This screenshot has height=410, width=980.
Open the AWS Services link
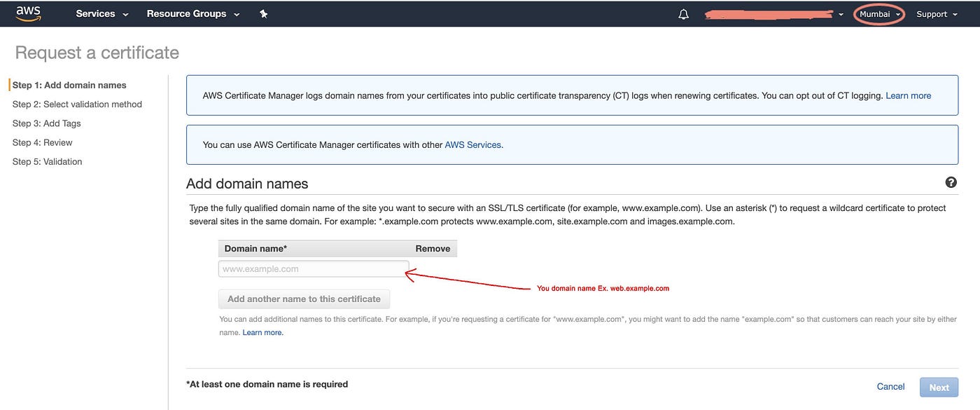[x=473, y=145]
